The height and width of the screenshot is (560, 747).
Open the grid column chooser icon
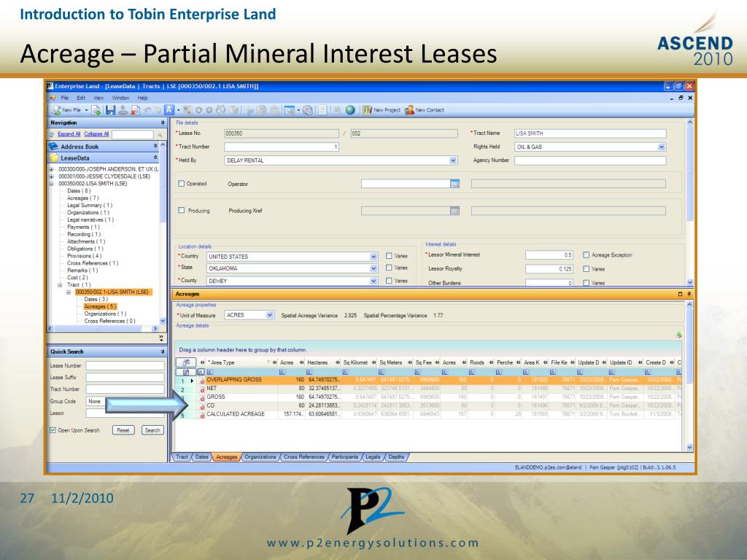pos(186,362)
